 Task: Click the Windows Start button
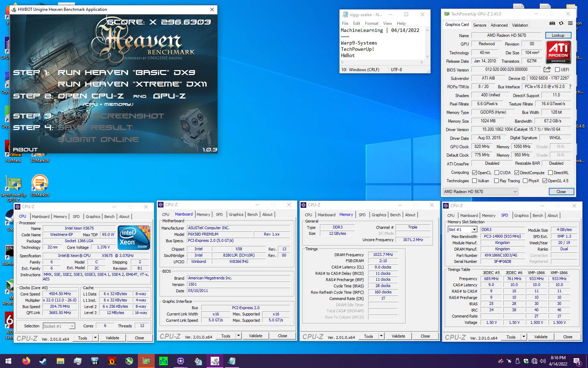coord(8,361)
